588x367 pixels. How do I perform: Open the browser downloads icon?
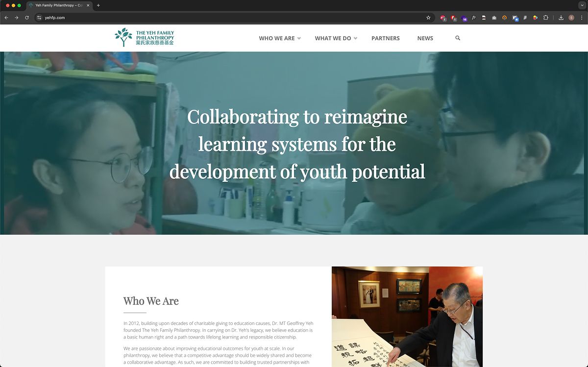[561, 18]
